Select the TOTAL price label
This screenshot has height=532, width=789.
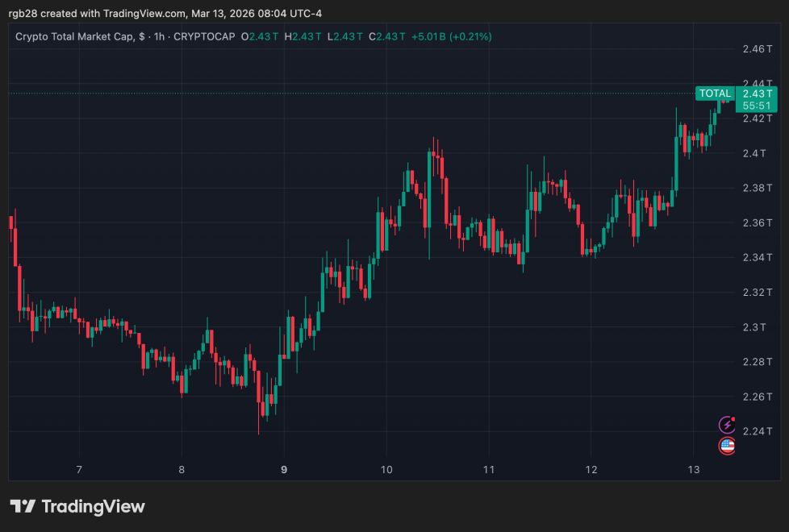coord(714,94)
